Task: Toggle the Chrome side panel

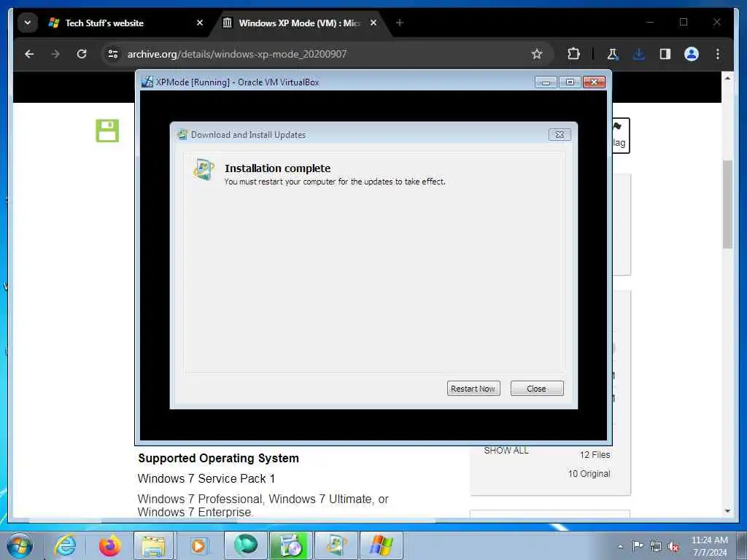Action: tap(665, 54)
